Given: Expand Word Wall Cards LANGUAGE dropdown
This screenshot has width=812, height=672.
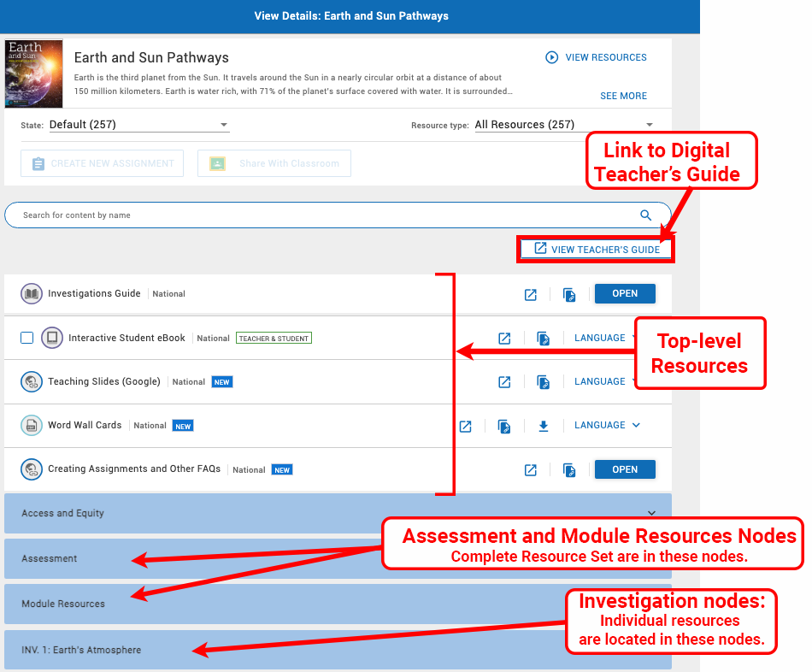Looking at the screenshot, I should tap(607, 425).
